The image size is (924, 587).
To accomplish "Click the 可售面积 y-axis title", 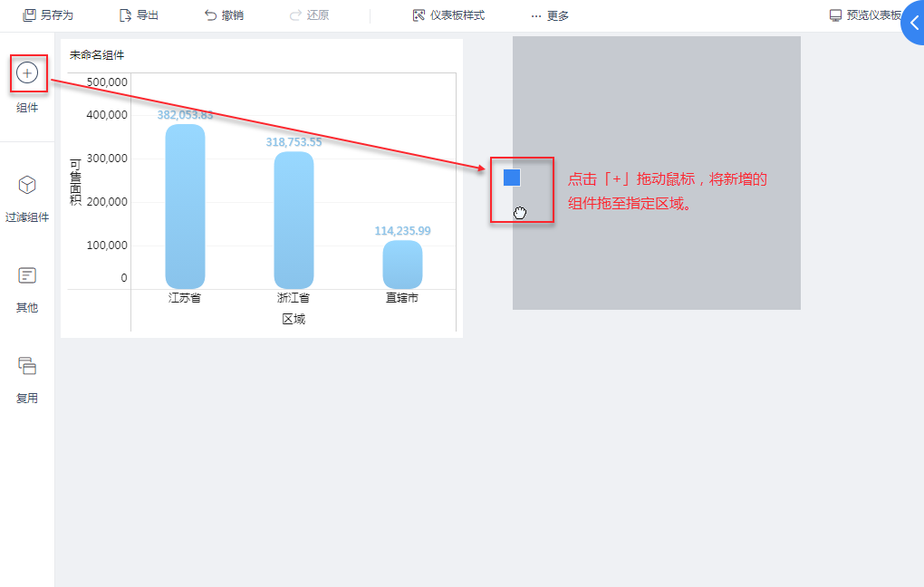I will tap(75, 182).
